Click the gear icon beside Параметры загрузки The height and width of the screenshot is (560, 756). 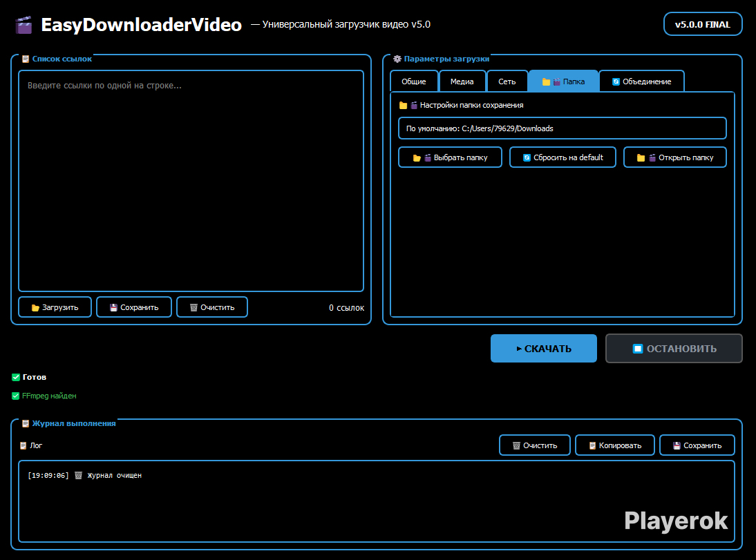pyautogui.click(x=397, y=59)
